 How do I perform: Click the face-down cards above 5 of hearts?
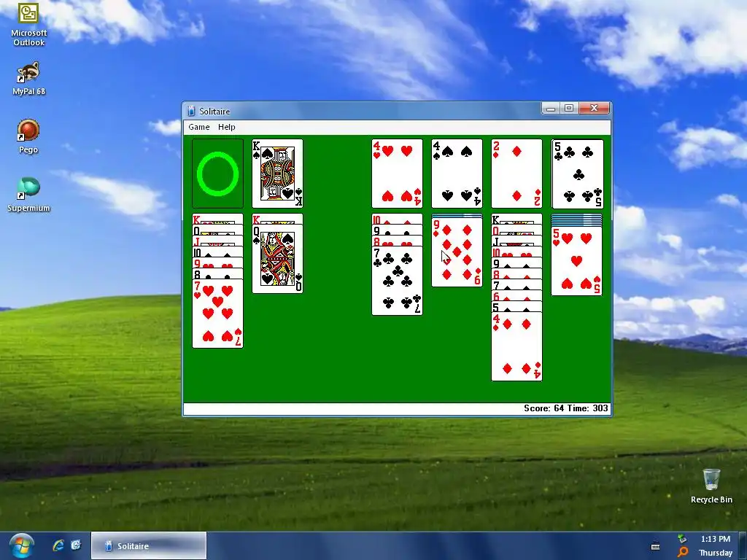pyautogui.click(x=577, y=220)
